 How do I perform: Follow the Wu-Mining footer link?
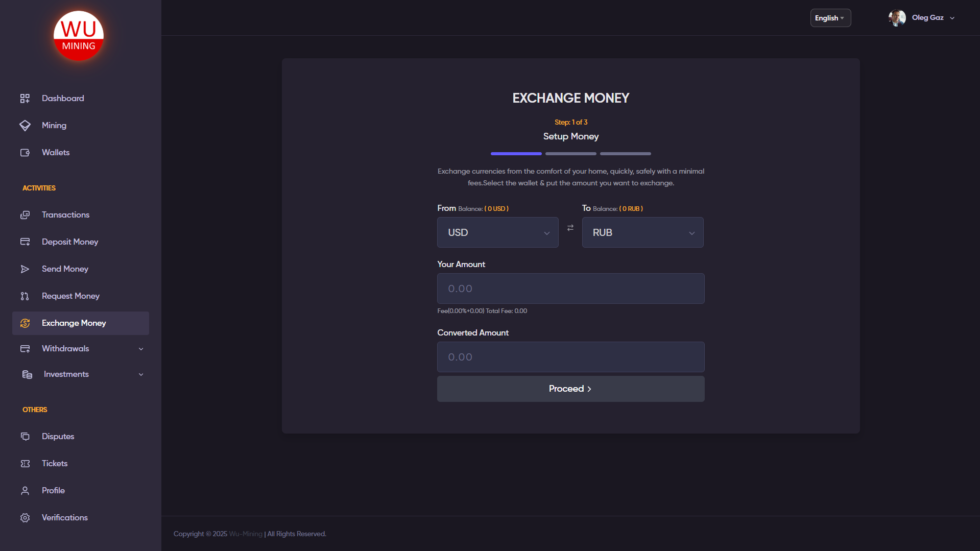pos(246,534)
